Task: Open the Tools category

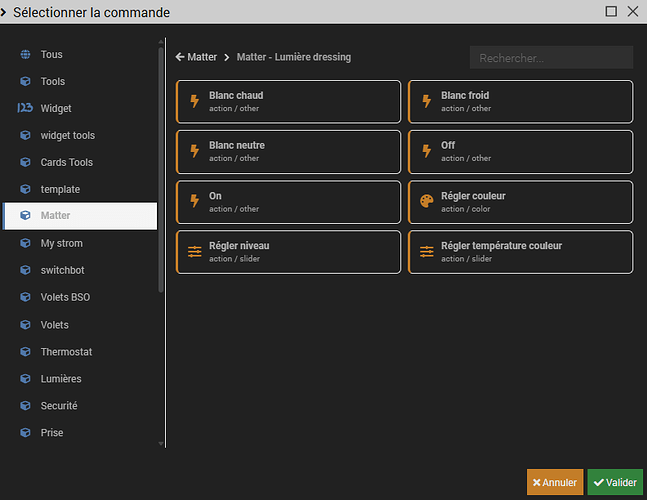Action: tap(80, 81)
